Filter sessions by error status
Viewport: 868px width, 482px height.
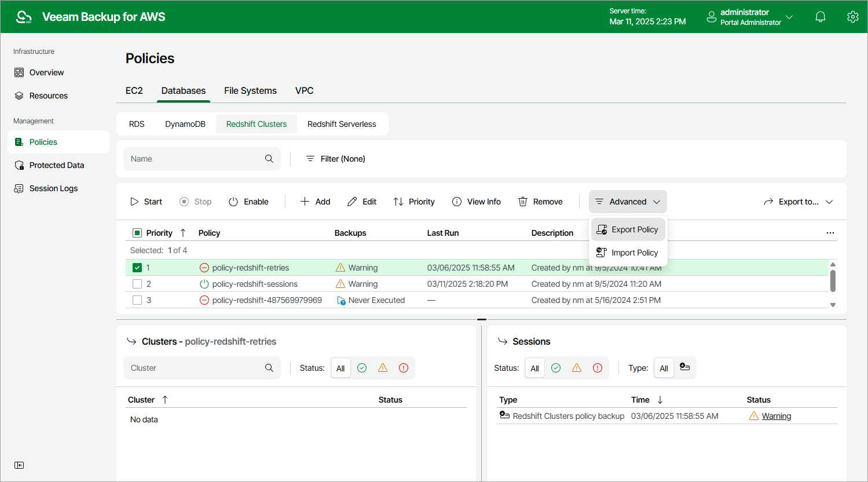pyautogui.click(x=598, y=368)
